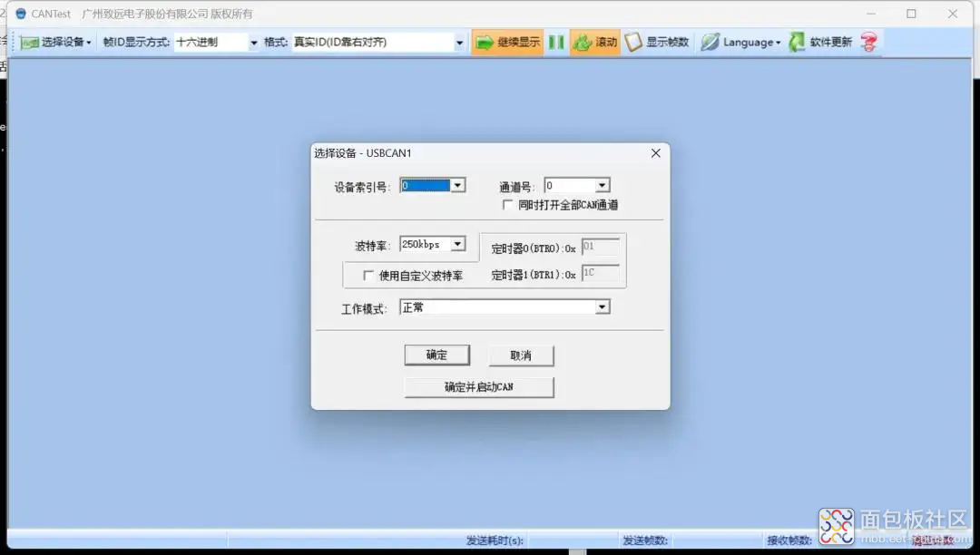Open the 通道号 dropdown arrow
The height and width of the screenshot is (555, 980).
[x=602, y=185]
